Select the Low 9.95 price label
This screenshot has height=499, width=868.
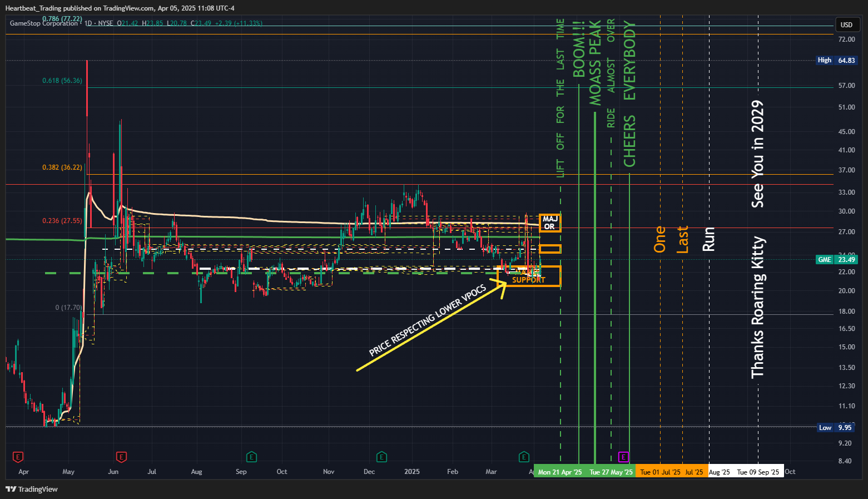tap(836, 427)
